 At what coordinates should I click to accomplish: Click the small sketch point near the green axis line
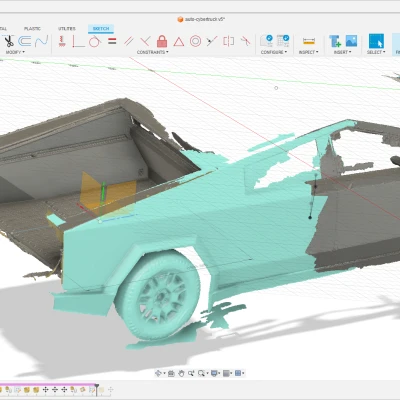[276, 88]
